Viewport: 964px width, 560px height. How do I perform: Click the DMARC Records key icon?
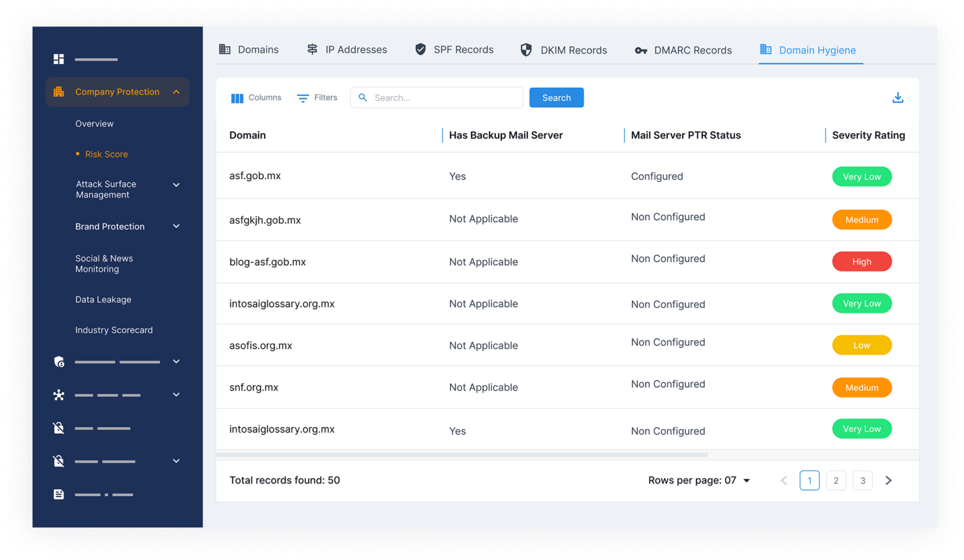[641, 50]
